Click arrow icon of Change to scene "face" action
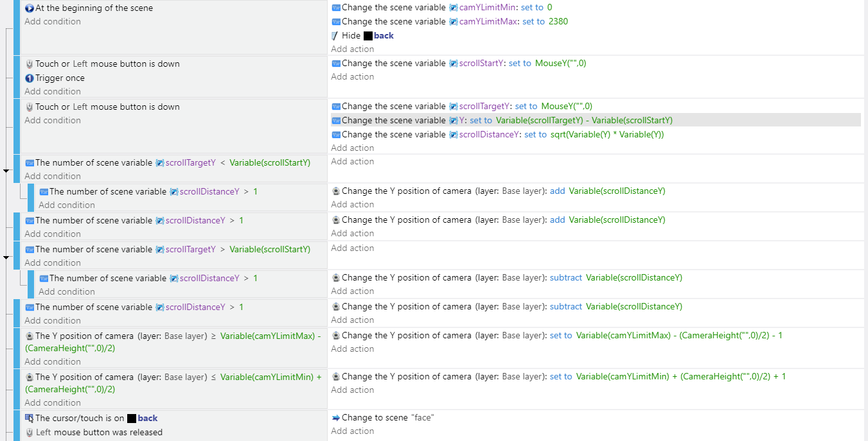The height and width of the screenshot is (441, 868). click(336, 418)
